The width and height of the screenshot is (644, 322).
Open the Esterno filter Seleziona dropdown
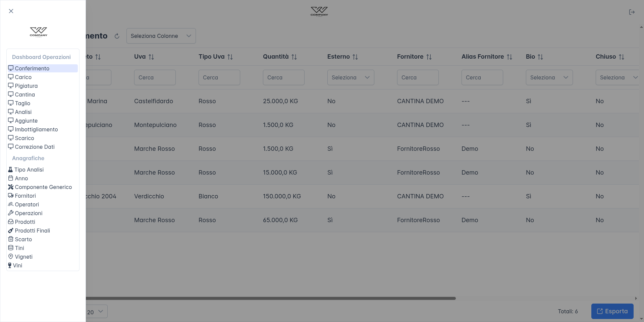[351, 77]
